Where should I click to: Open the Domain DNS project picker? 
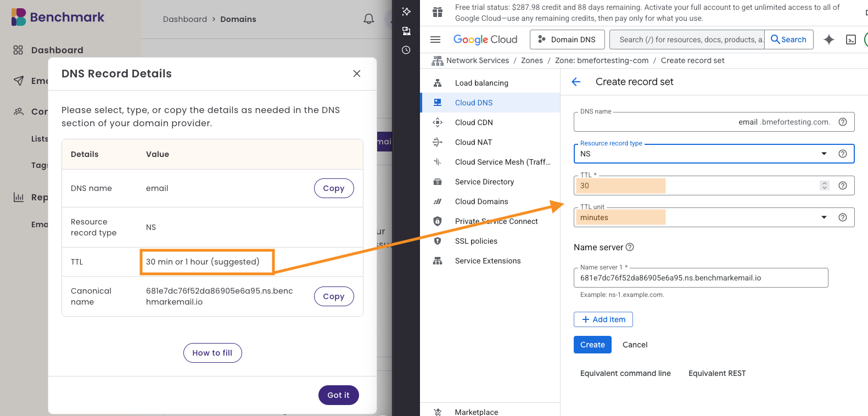tap(567, 40)
